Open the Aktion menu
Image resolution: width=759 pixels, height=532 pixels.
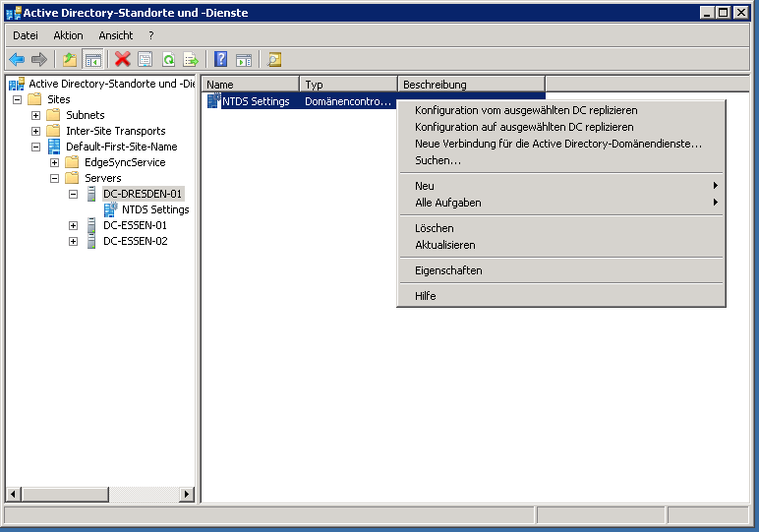tap(68, 35)
